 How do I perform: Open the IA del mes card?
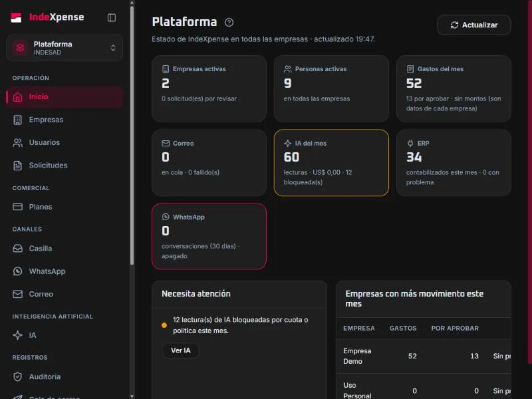pyautogui.click(x=331, y=162)
